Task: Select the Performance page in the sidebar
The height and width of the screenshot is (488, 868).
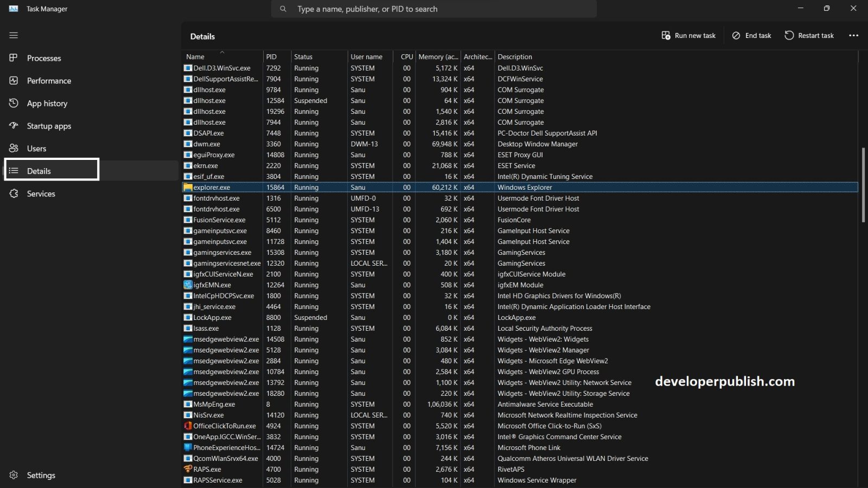Action: 49,80
